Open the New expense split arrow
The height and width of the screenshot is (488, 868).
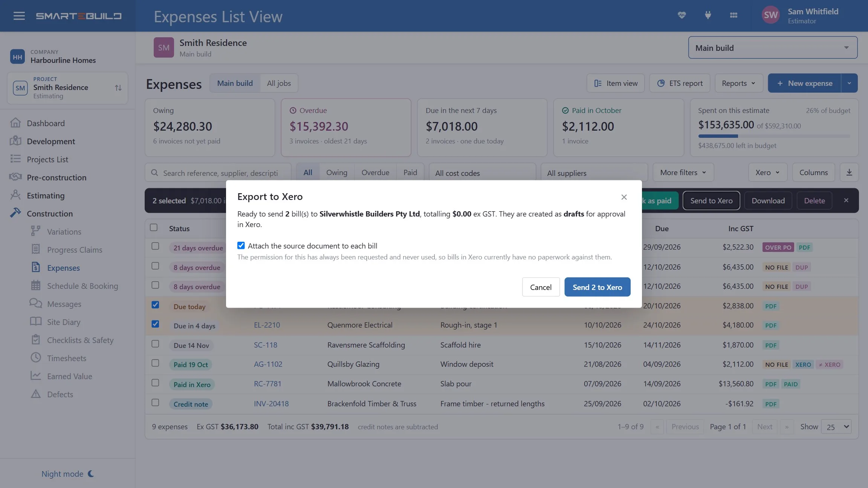click(849, 83)
